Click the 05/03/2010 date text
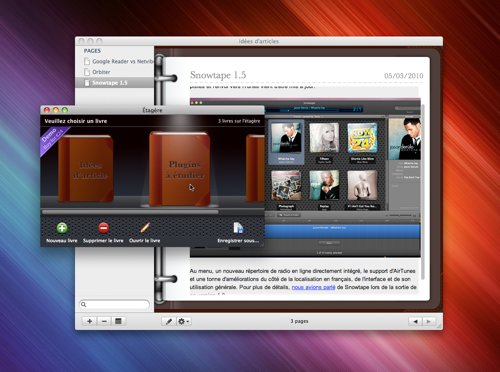This screenshot has height=372, width=500. (x=404, y=76)
